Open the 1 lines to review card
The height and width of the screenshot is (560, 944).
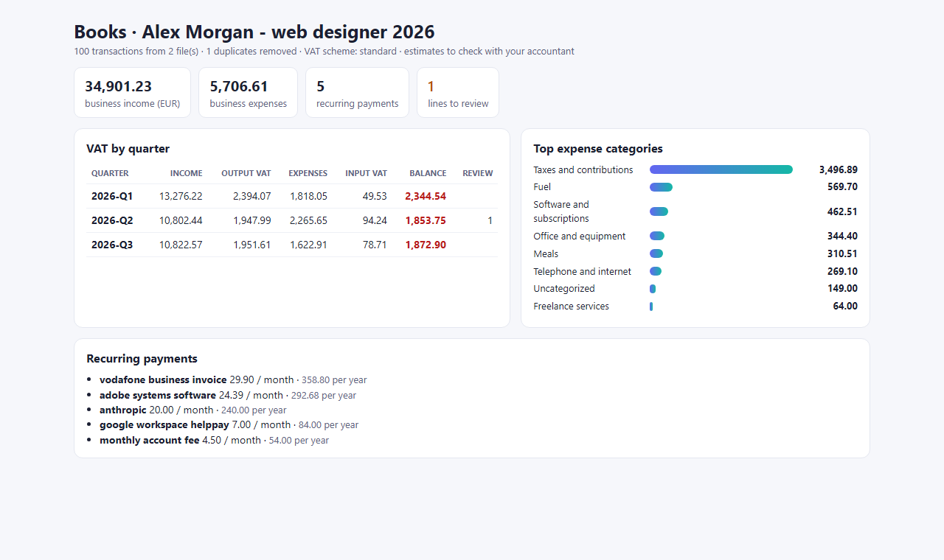click(458, 93)
